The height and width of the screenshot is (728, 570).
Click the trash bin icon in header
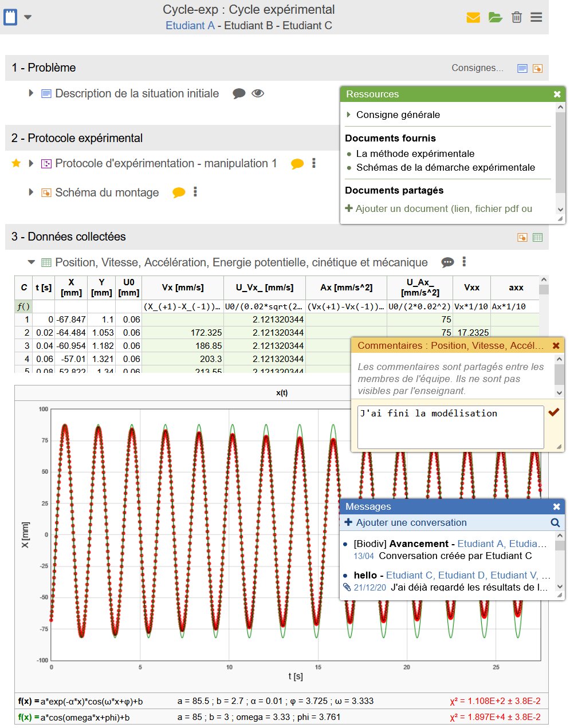[517, 17]
